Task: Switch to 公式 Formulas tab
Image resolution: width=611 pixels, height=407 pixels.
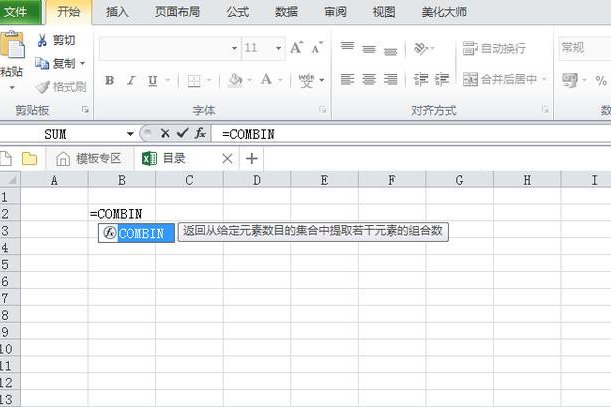Action: pos(238,12)
